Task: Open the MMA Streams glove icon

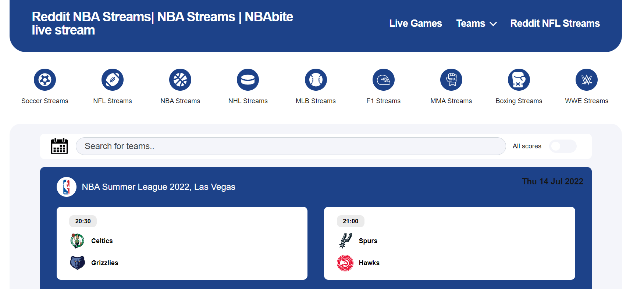Action: (x=451, y=80)
